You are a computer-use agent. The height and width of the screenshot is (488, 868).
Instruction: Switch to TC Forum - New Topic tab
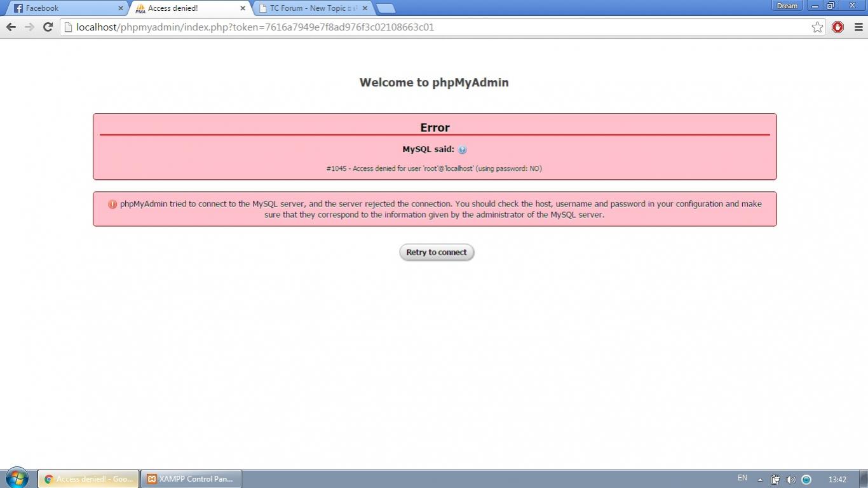[x=311, y=8]
